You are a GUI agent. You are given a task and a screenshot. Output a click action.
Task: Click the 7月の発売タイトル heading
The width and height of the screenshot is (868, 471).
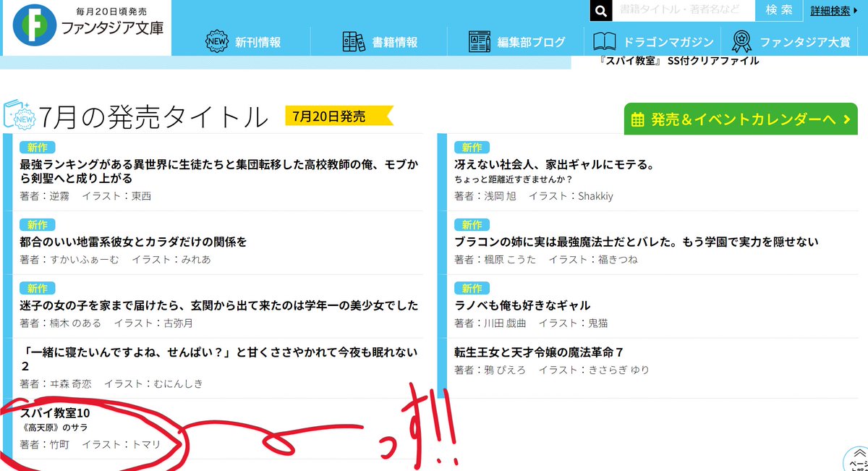154,116
